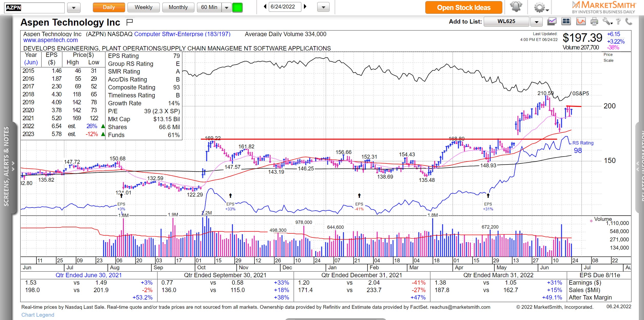Click the phone contact icon
Image resolution: width=644 pixels, height=320 pixels.
coord(629,22)
